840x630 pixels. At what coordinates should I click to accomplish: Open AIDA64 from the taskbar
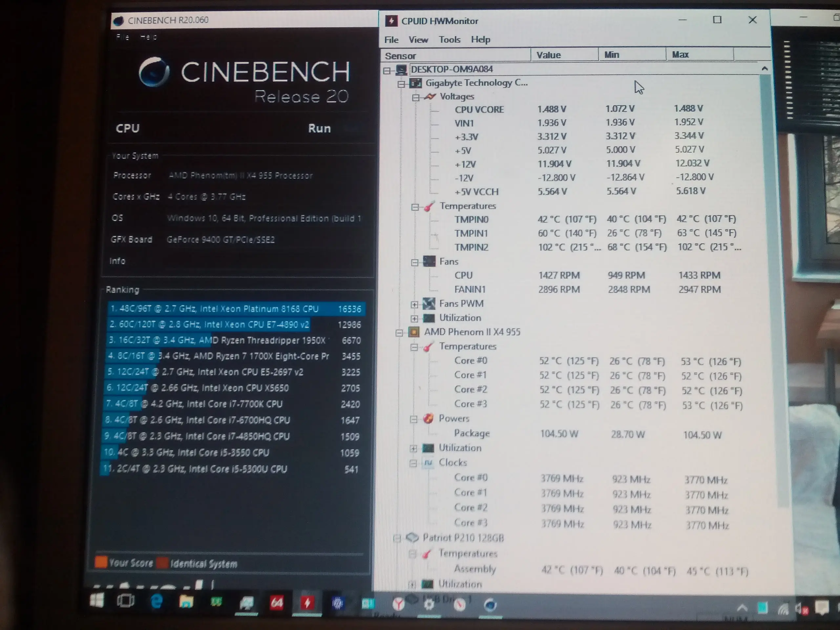(x=277, y=603)
